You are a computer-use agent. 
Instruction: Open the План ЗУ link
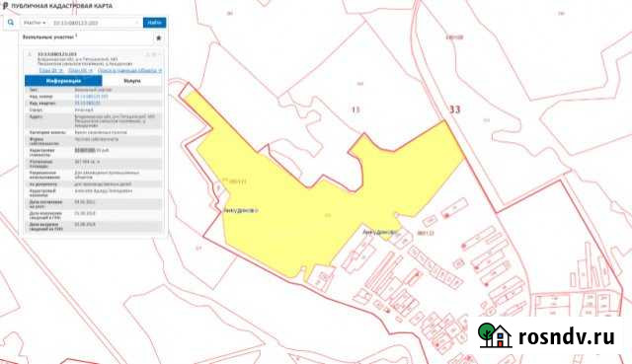(50, 70)
